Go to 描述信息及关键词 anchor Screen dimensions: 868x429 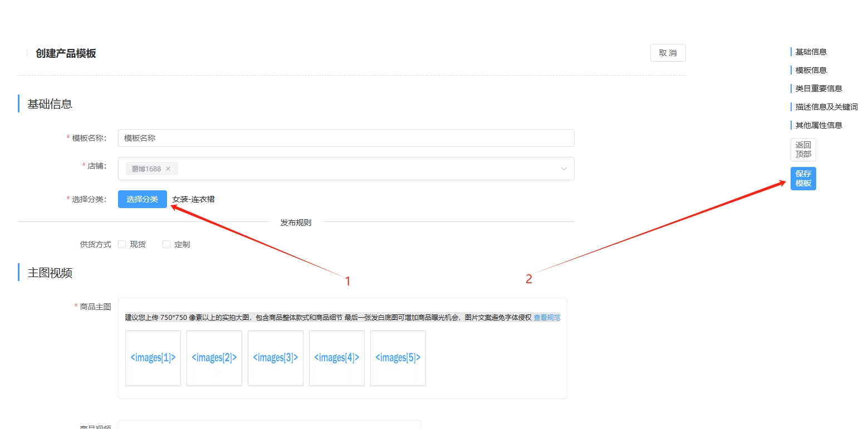pyautogui.click(x=826, y=107)
